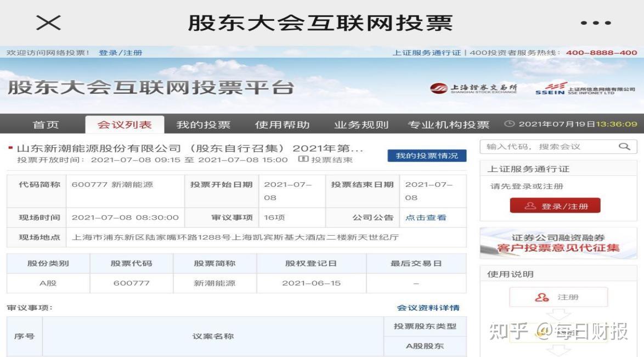Click the Shanghai Stock Exchange logo
Viewport: 644px width, 357px height.
pos(473,88)
